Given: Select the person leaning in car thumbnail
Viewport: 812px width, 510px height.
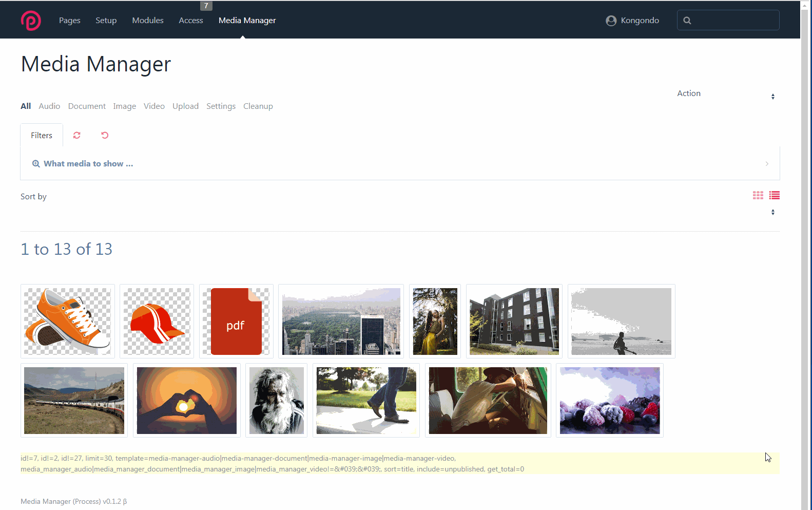Looking at the screenshot, I should pyautogui.click(x=488, y=401).
